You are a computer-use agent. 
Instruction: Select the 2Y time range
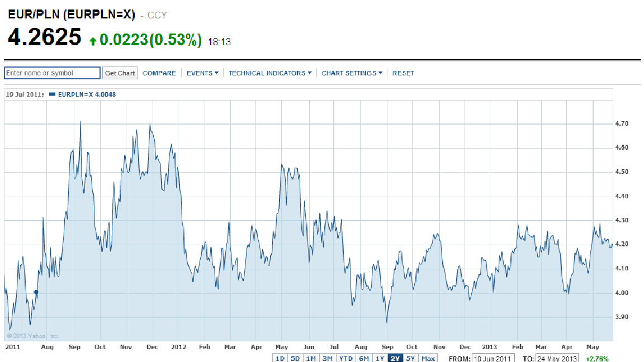(x=396, y=358)
